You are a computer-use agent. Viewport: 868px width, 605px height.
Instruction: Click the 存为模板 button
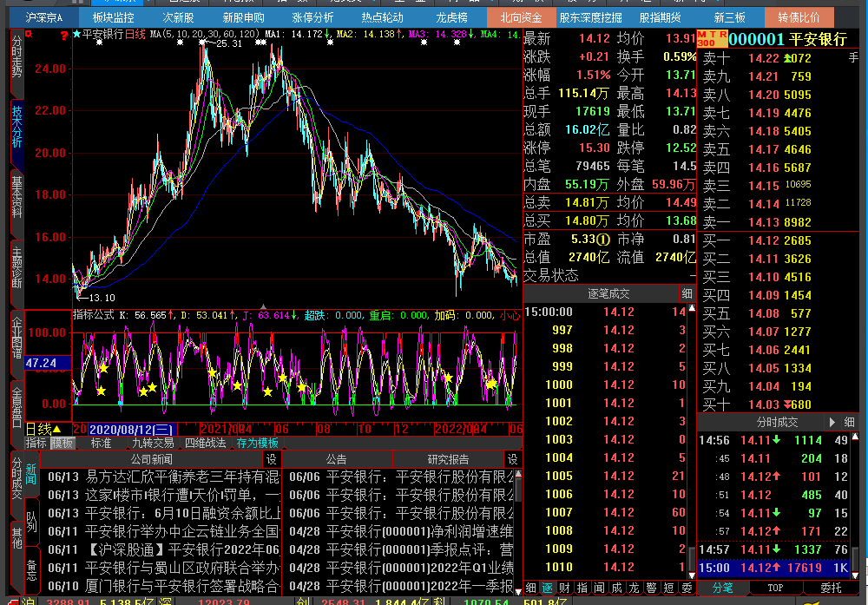pos(258,443)
